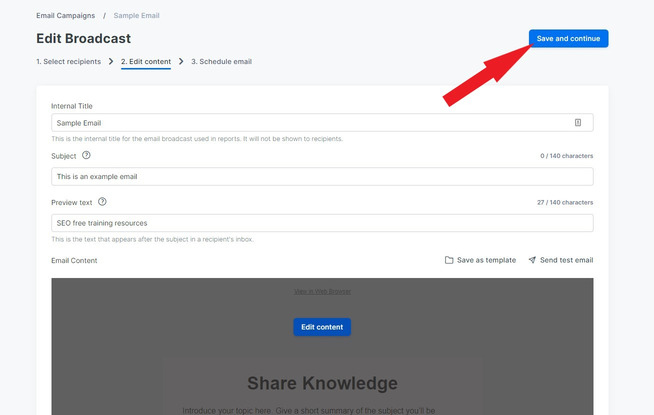654x415 pixels.
Task: Click the blue Edit content button
Action: click(x=322, y=327)
